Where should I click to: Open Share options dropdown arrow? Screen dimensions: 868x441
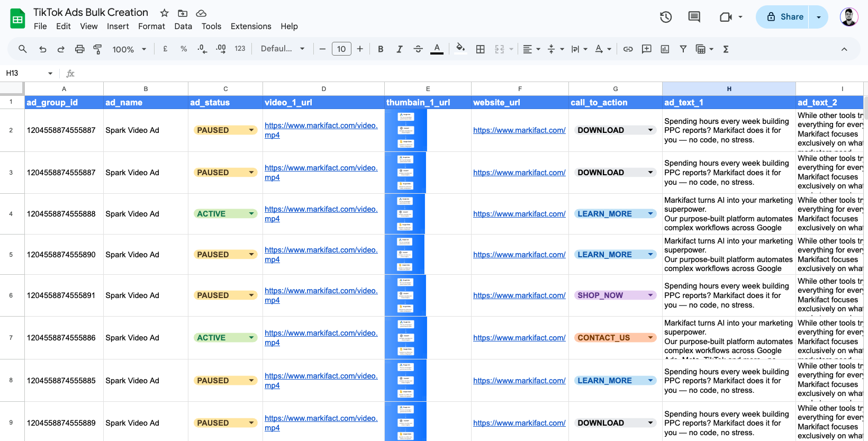point(819,17)
